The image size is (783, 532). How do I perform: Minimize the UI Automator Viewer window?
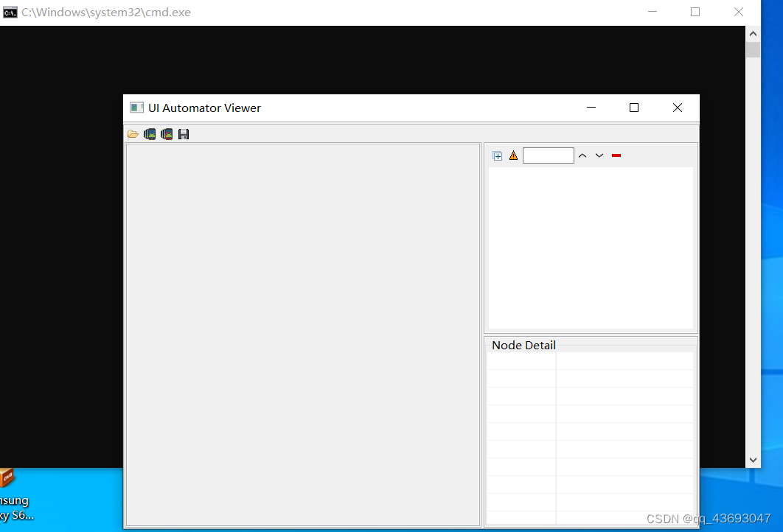591,108
